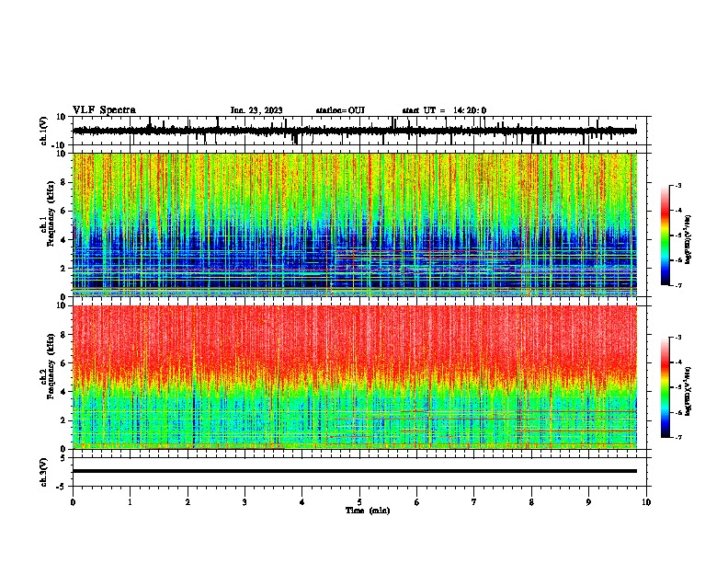Click the ch.2 "Frequency (kHz)" axis label

tap(51, 366)
